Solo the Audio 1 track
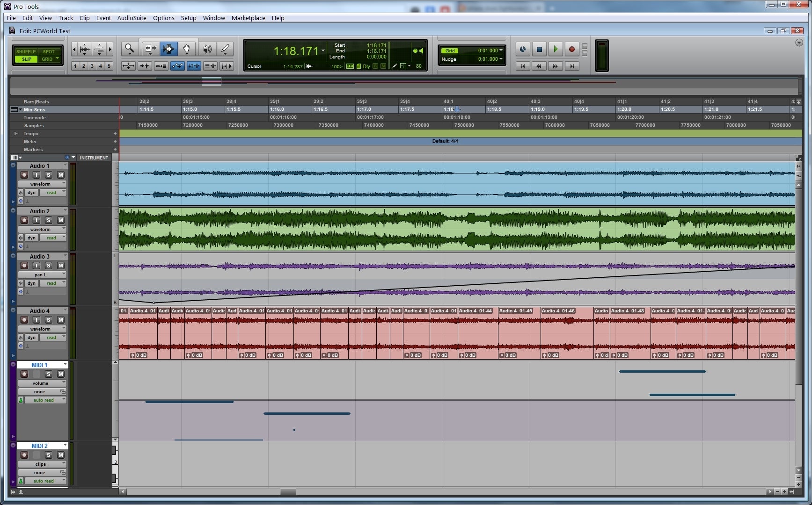The width and height of the screenshot is (812, 505). click(x=49, y=175)
